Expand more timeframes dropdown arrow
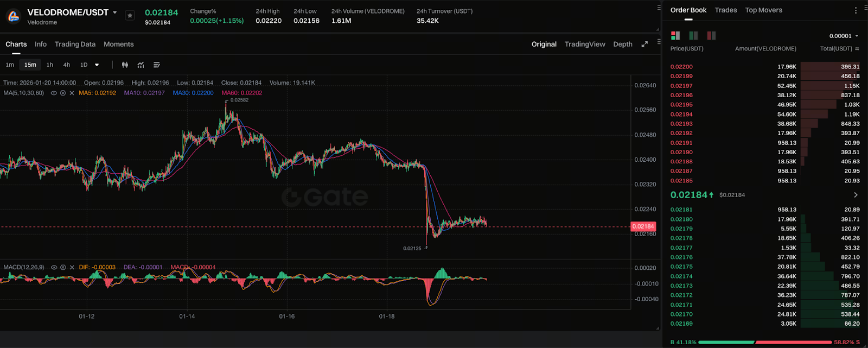Viewport: 868px width, 348px height. [x=97, y=65]
